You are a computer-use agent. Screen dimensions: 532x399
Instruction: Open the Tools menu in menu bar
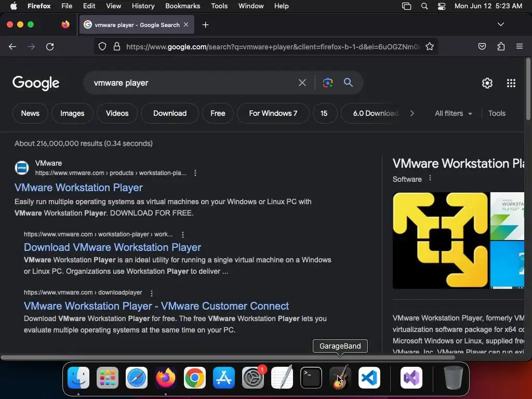click(x=219, y=6)
